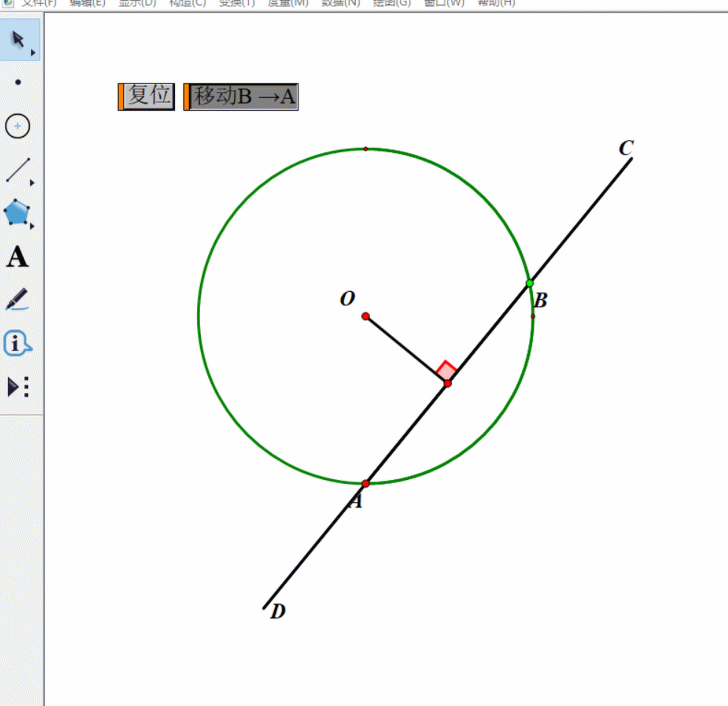Select the Straightedge segment tool

click(x=18, y=170)
